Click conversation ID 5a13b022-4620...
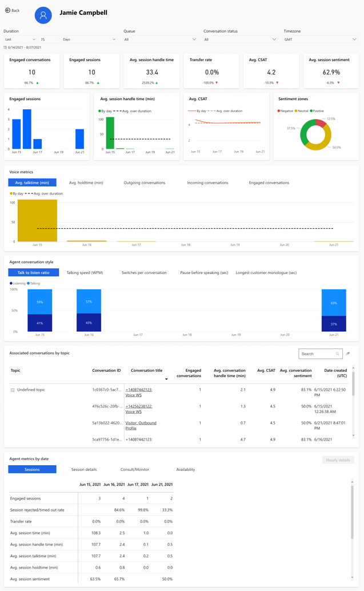Screen dimensions: 364x591 [107, 423]
